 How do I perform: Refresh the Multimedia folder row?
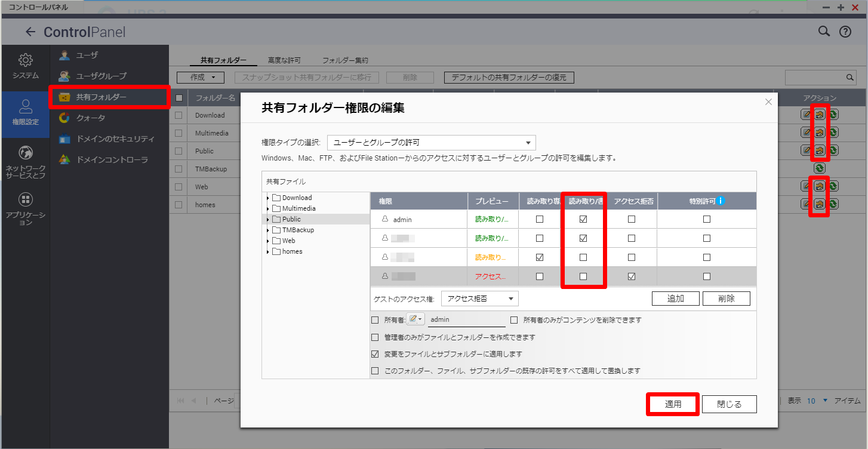point(833,133)
